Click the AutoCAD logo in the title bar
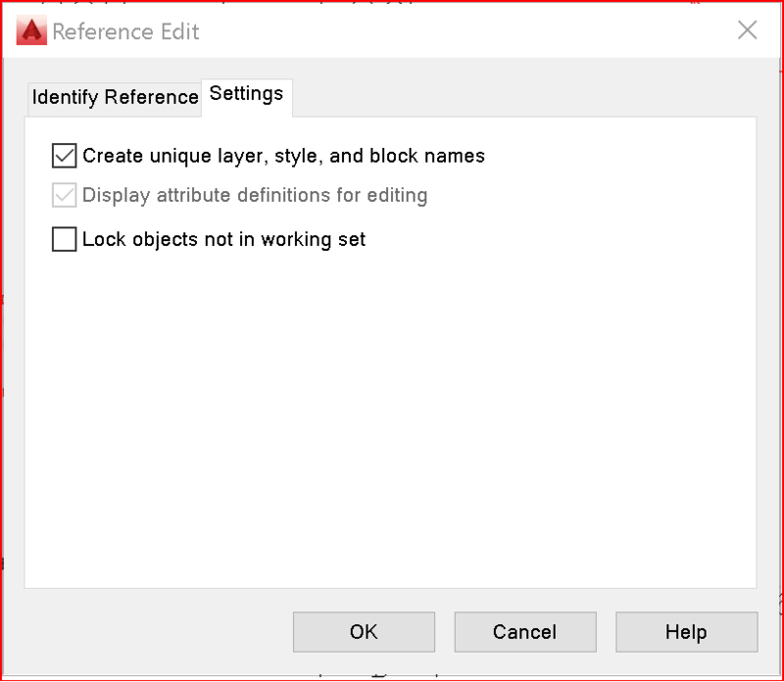 [x=29, y=30]
